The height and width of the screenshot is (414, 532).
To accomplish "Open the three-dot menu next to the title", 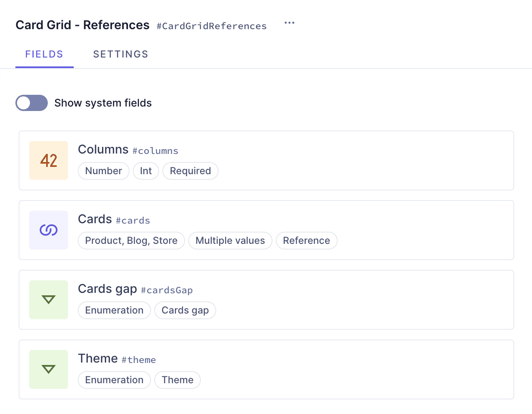I will click(x=289, y=23).
